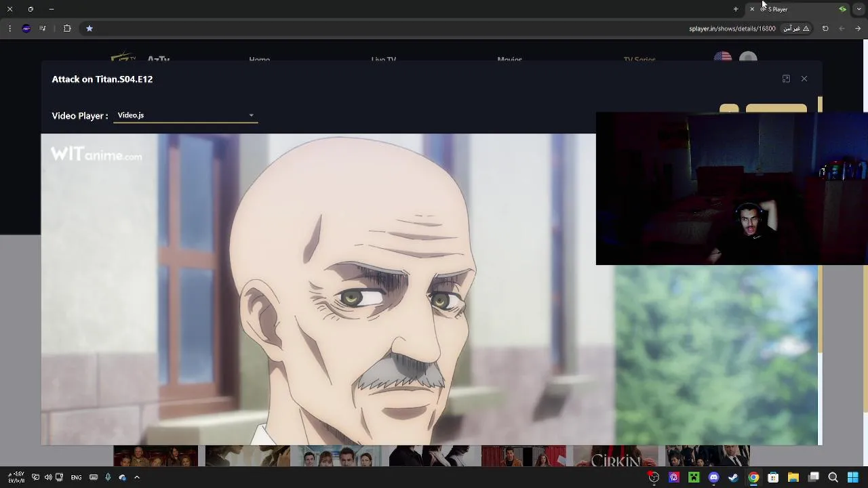Click the microphone tray icon
The width and height of the screenshot is (868, 488).
click(108, 477)
